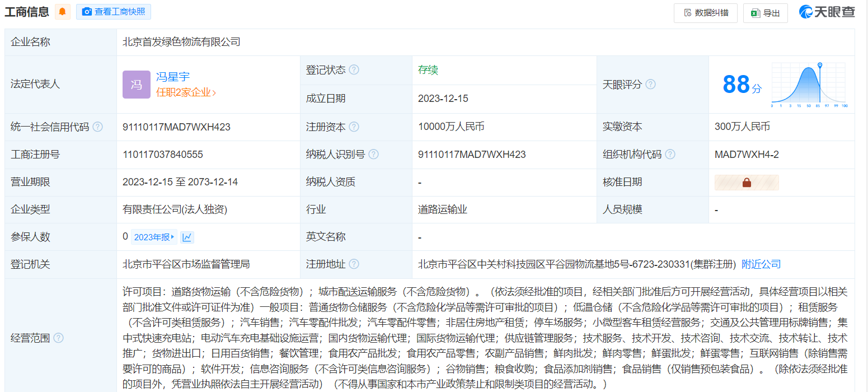Click the 人员规模 label cell

(653, 209)
